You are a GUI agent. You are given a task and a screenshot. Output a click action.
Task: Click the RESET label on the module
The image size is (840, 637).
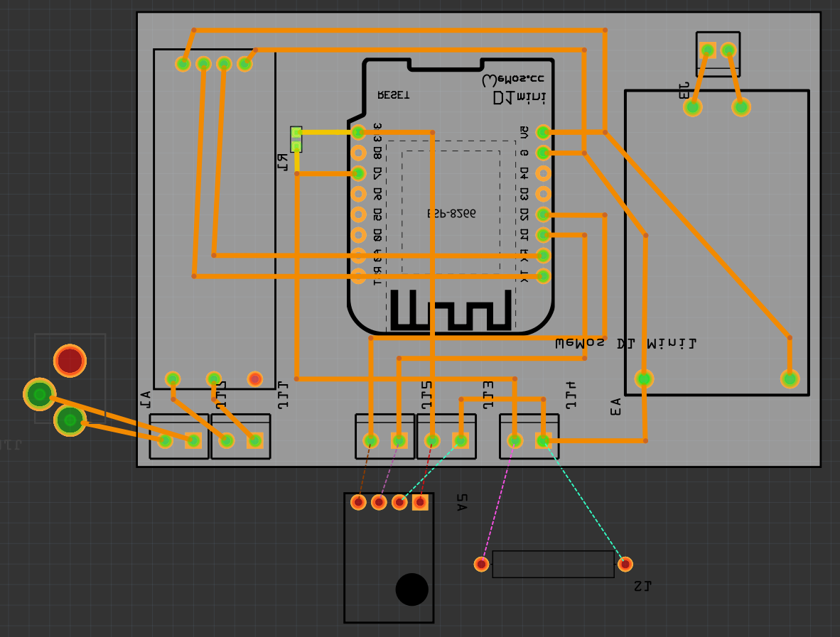pyautogui.click(x=393, y=94)
